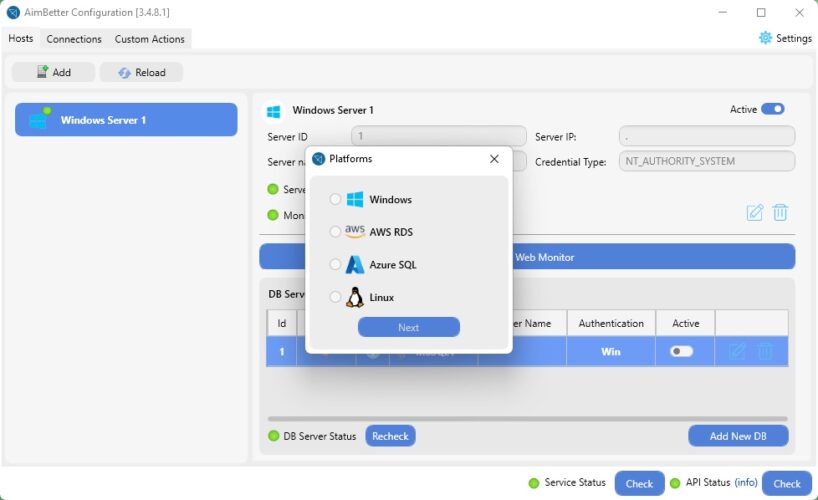Click Add New DB button
Image resolution: width=818 pixels, height=500 pixels.
738,436
